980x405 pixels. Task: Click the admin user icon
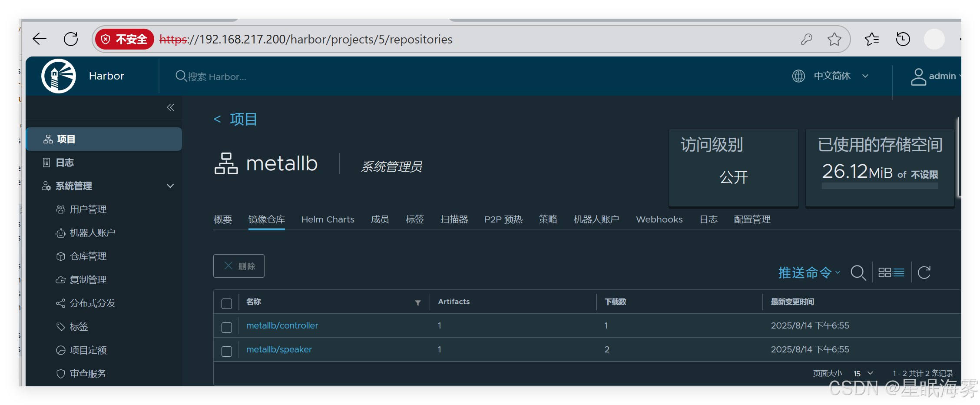918,77
